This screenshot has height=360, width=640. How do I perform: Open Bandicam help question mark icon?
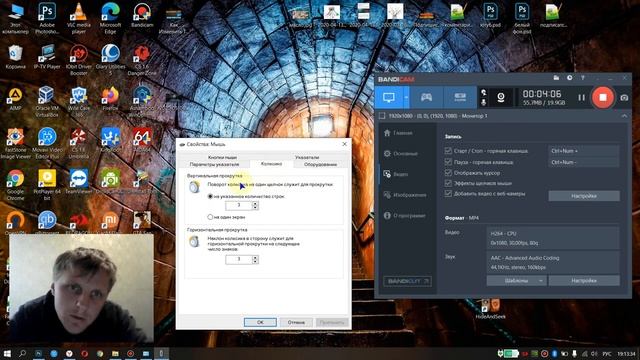click(582, 78)
